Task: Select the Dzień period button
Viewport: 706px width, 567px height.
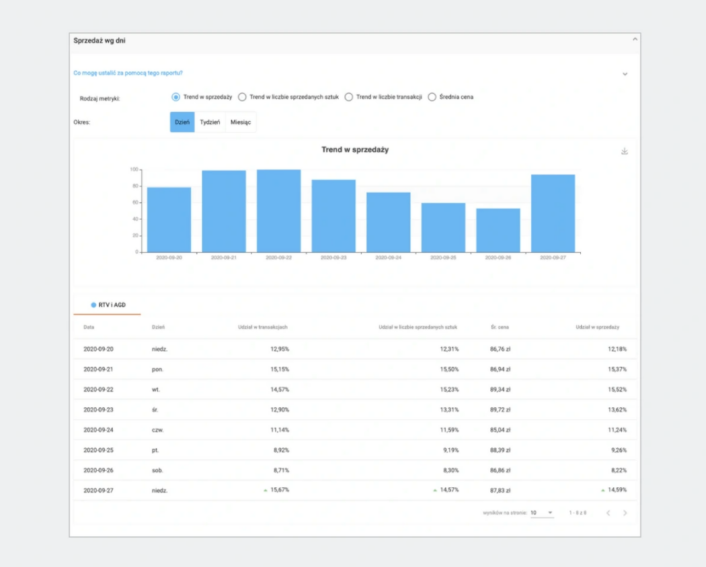Action: point(182,122)
